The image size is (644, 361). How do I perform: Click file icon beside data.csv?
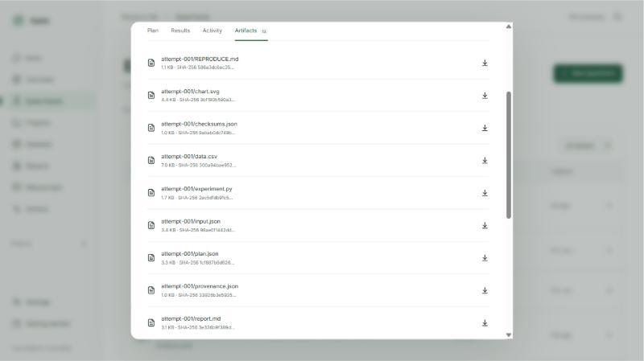click(x=151, y=160)
